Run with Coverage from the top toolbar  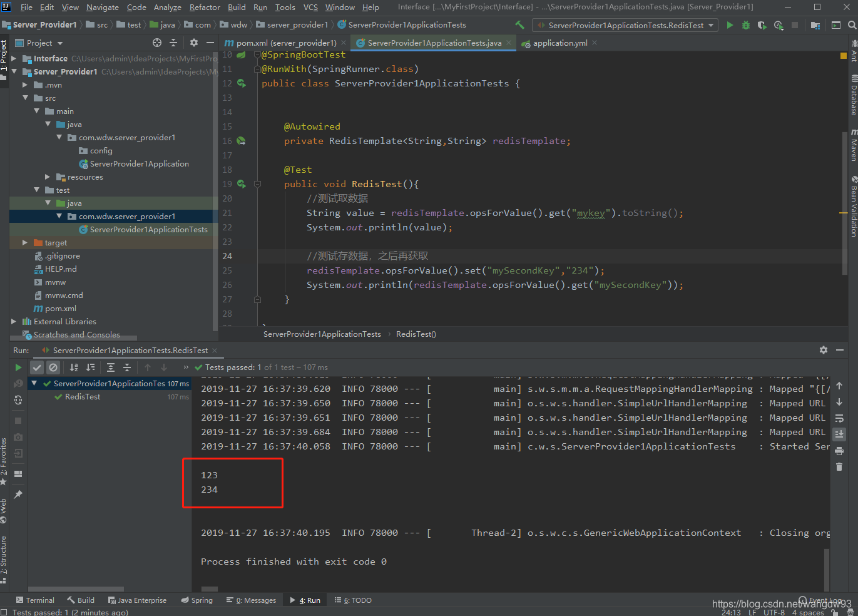coord(762,25)
